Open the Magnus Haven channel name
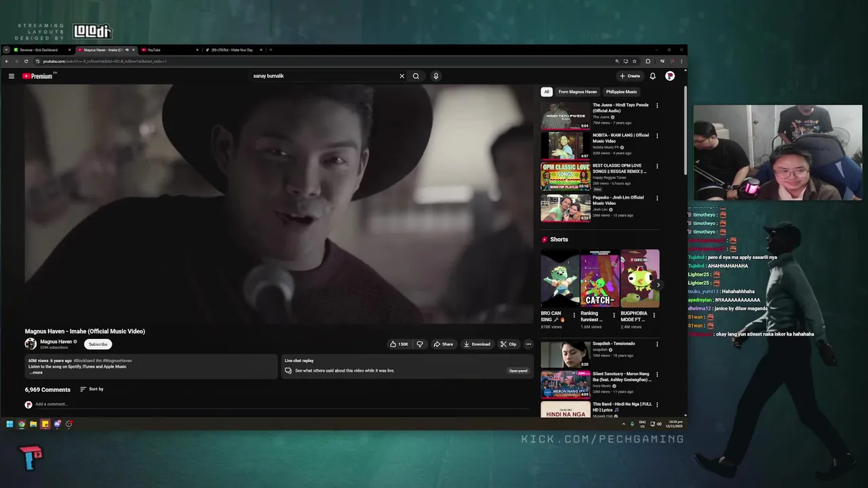 point(56,342)
